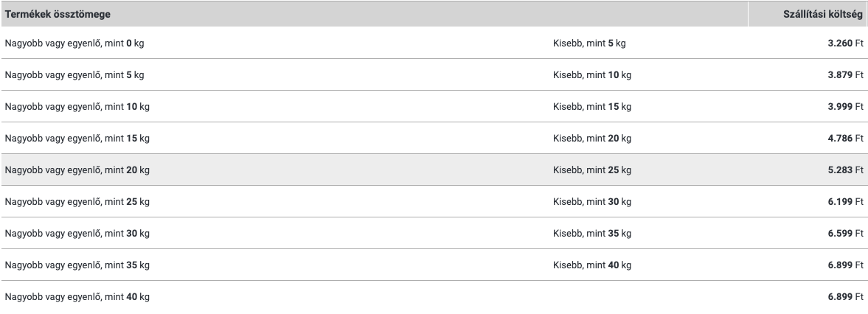Click the "Kisebb, mint 15 kg" limit

pyautogui.click(x=592, y=107)
